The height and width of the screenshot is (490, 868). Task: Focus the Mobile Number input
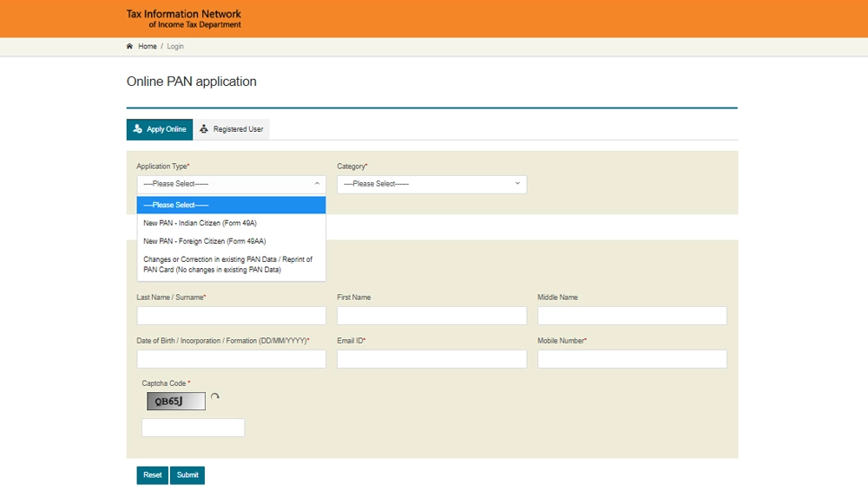tap(632, 359)
